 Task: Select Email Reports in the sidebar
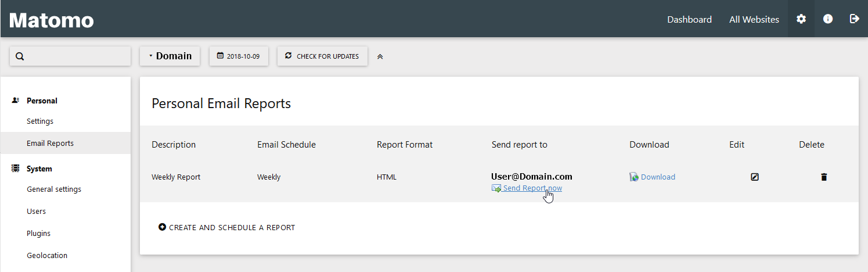pos(50,143)
